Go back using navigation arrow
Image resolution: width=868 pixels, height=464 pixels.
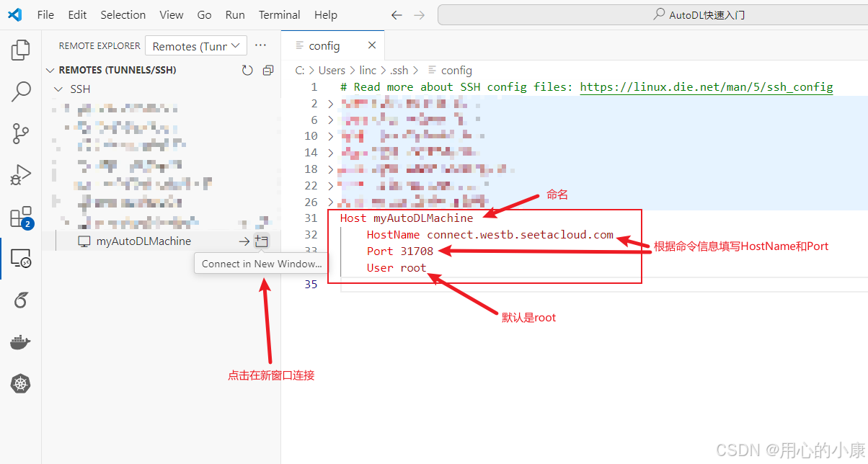(397, 14)
